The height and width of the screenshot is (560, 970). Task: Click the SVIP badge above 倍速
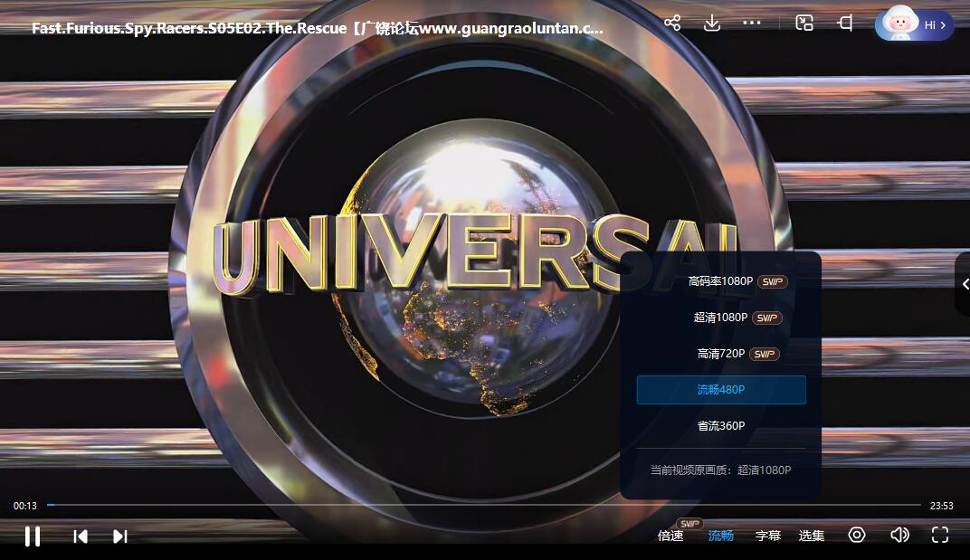(689, 524)
